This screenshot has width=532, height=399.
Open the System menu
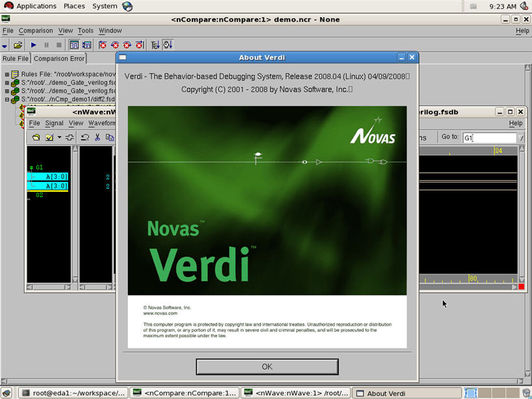tap(105, 6)
